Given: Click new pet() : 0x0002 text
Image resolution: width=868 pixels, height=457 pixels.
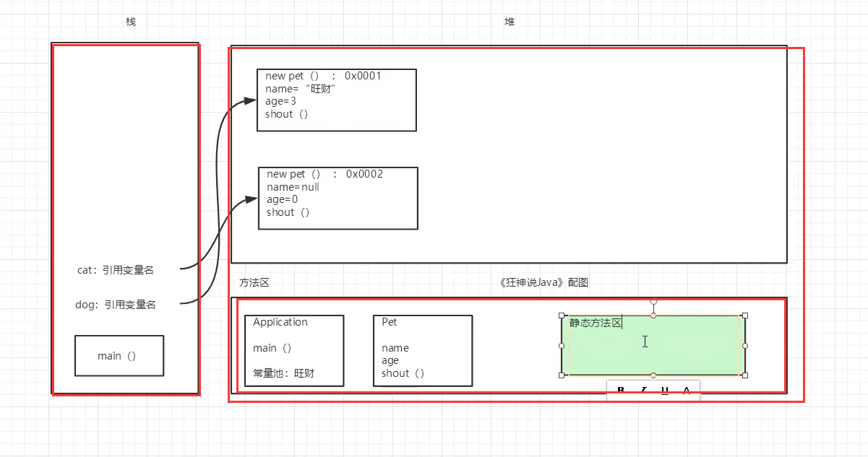Looking at the screenshot, I should coord(325,173).
